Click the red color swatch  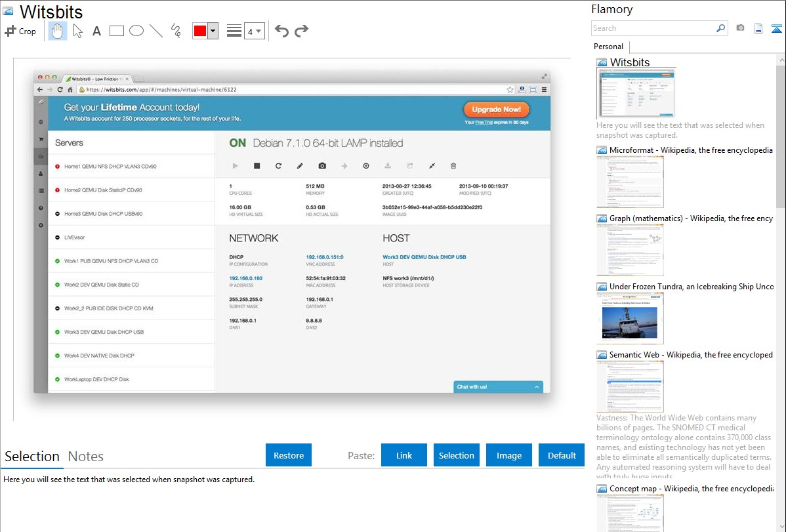pyautogui.click(x=200, y=31)
